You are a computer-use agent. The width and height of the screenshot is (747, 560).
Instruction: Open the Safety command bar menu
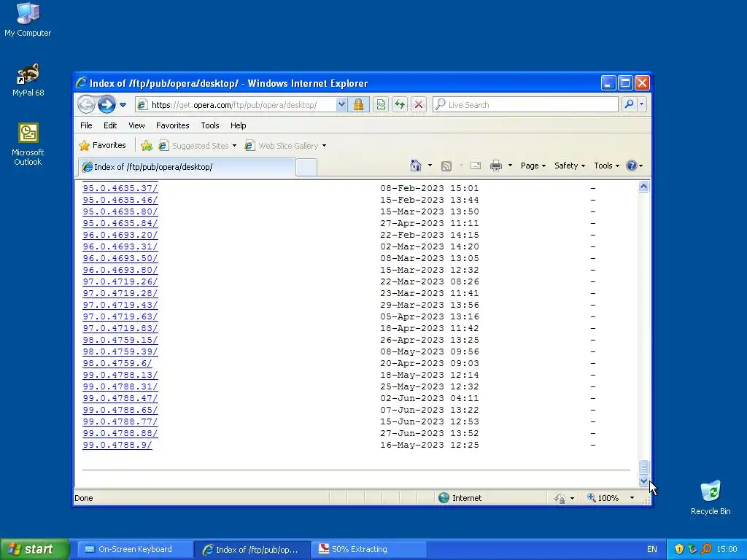click(569, 166)
